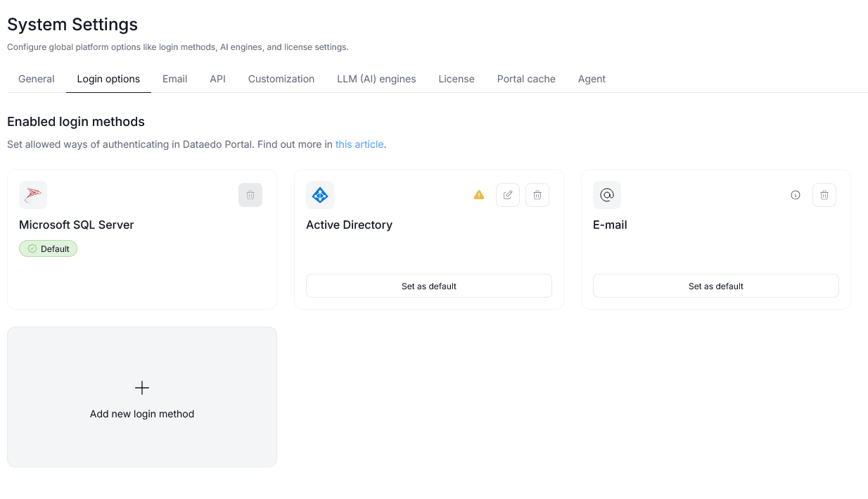Click the System Settings page title
868x499 pixels.
(x=72, y=25)
